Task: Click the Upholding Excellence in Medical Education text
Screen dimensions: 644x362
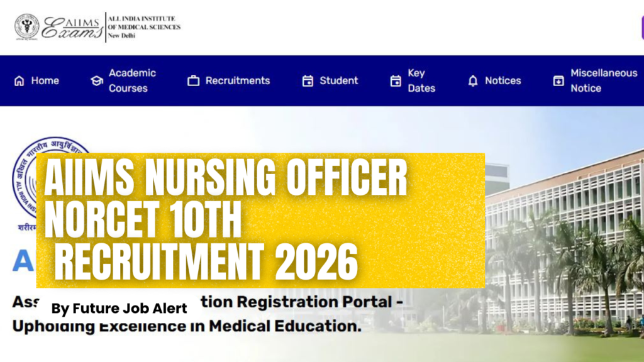Action: [187, 326]
